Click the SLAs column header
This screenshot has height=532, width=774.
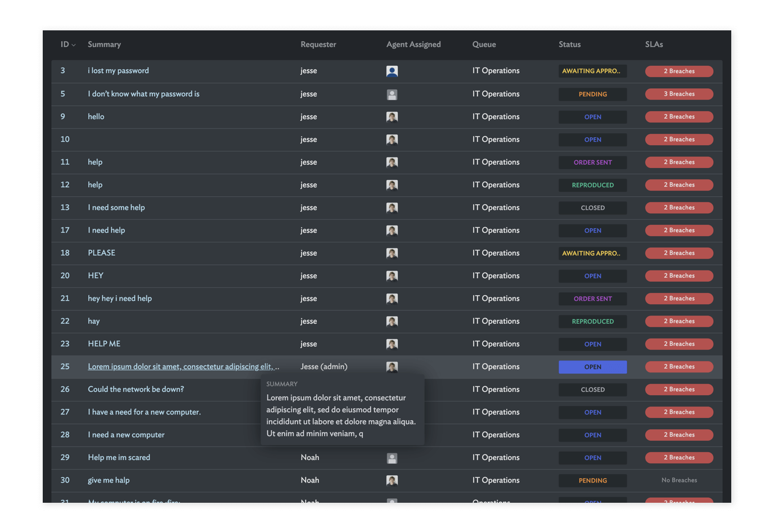click(x=654, y=44)
